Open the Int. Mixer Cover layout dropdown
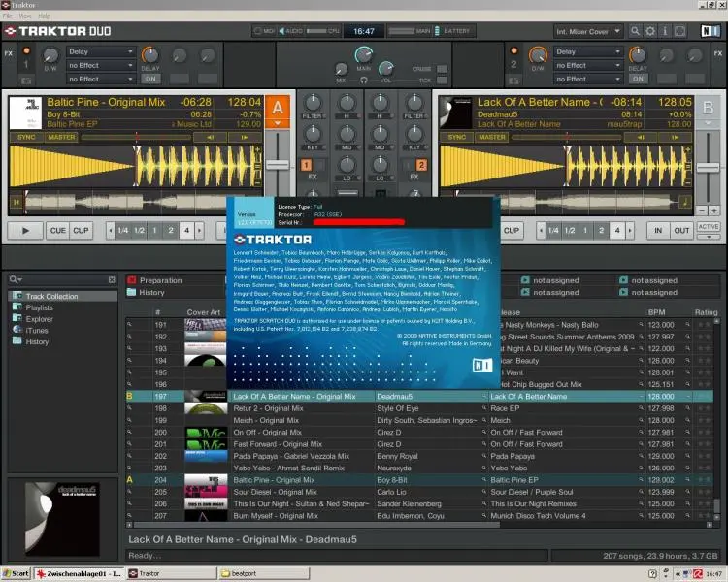The height and width of the screenshot is (582, 728). pyautogui.click(x=589, y=31)
